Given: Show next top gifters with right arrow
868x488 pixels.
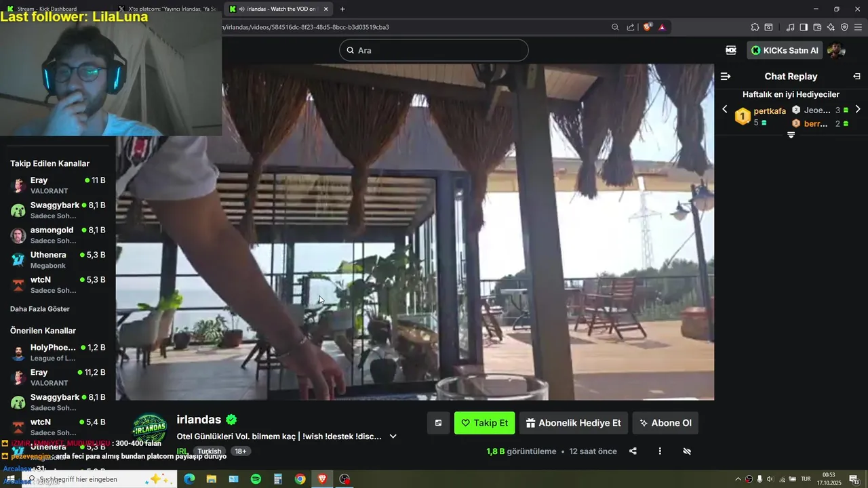Looking at the screenshot, I should [858, 109].
